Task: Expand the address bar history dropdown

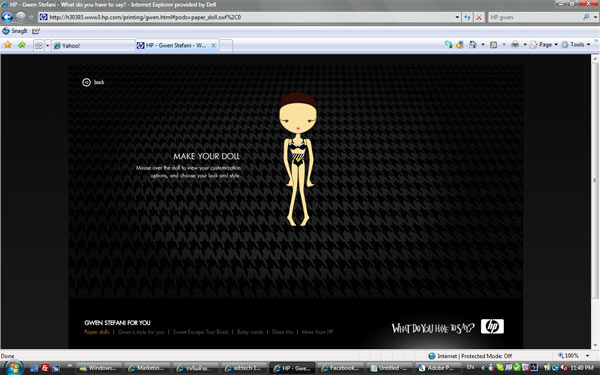Action: coord(457,17)
